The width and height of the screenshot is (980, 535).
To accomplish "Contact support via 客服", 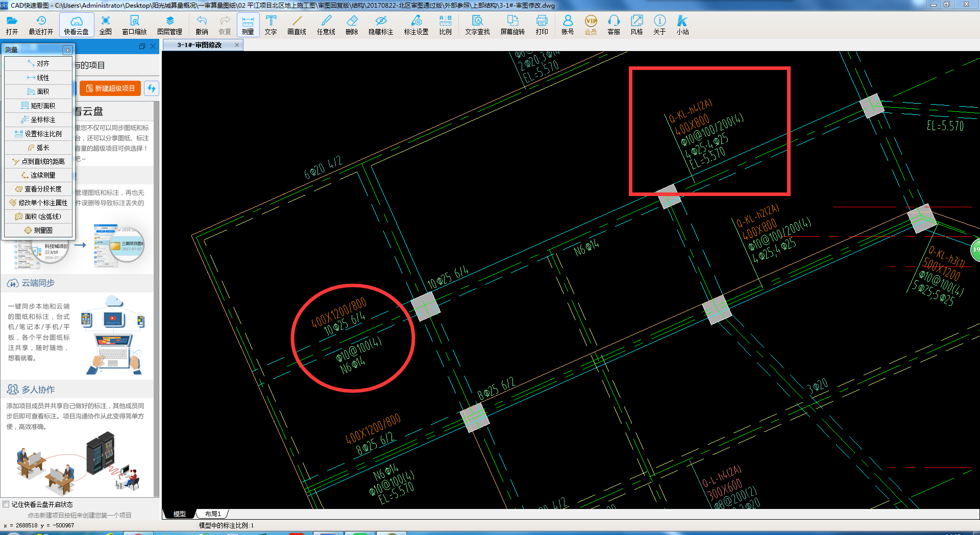I will (614, 25).
